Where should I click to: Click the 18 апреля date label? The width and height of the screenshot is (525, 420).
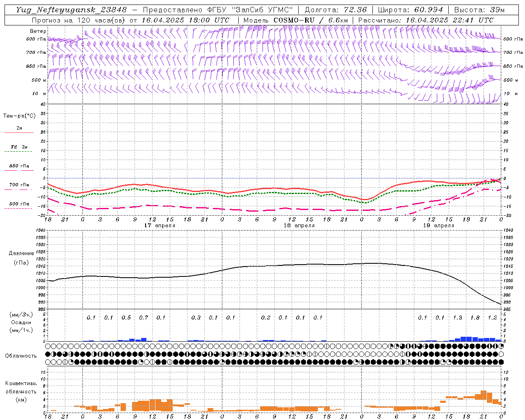[x=299, y=226]
